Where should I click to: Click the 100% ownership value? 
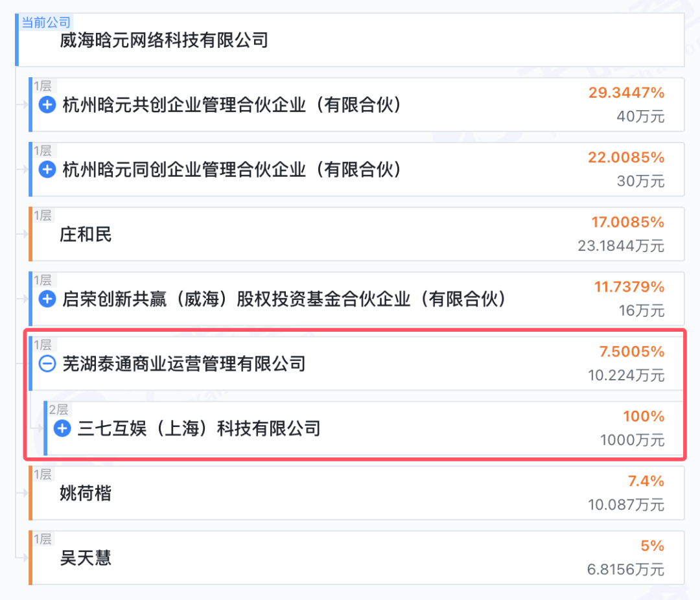click(644, 417)
